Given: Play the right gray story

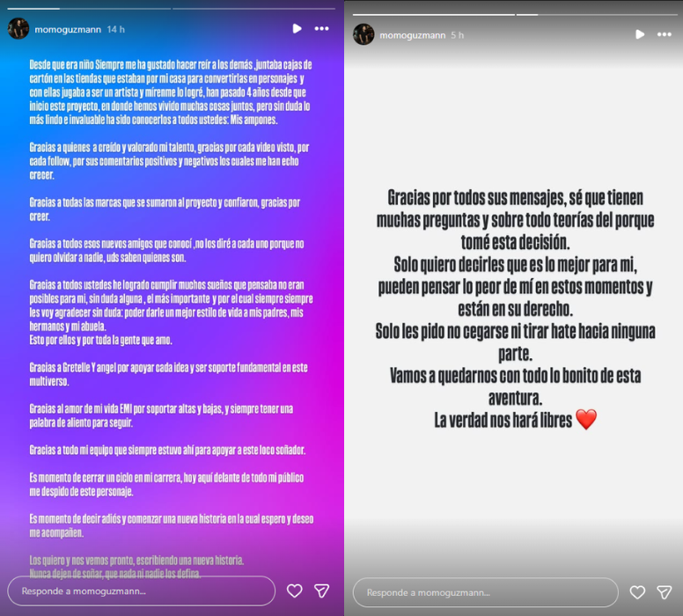Looking at the screenshot, I should pyautogui.click(x=640, y=34).
